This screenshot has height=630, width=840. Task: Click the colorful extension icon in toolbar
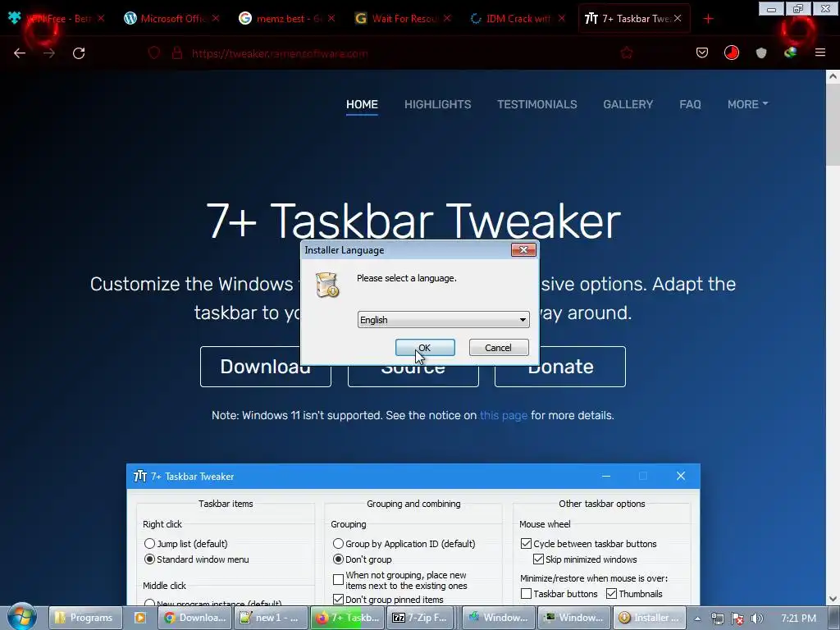(790, 52)
